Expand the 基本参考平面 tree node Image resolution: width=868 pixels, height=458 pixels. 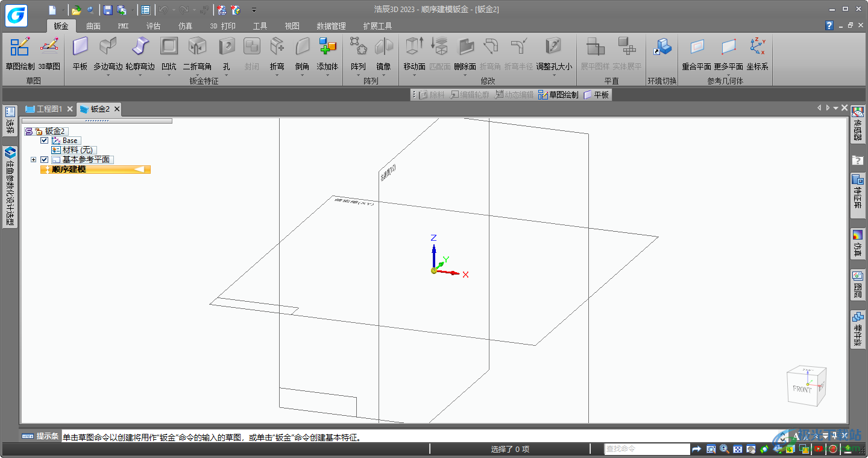click(33, 160)
